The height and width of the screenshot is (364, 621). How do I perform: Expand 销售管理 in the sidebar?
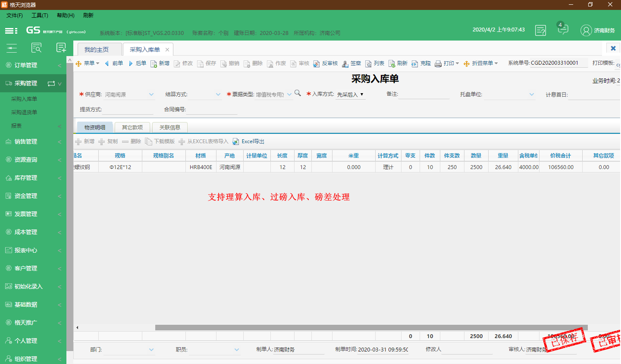coord(33,141)
